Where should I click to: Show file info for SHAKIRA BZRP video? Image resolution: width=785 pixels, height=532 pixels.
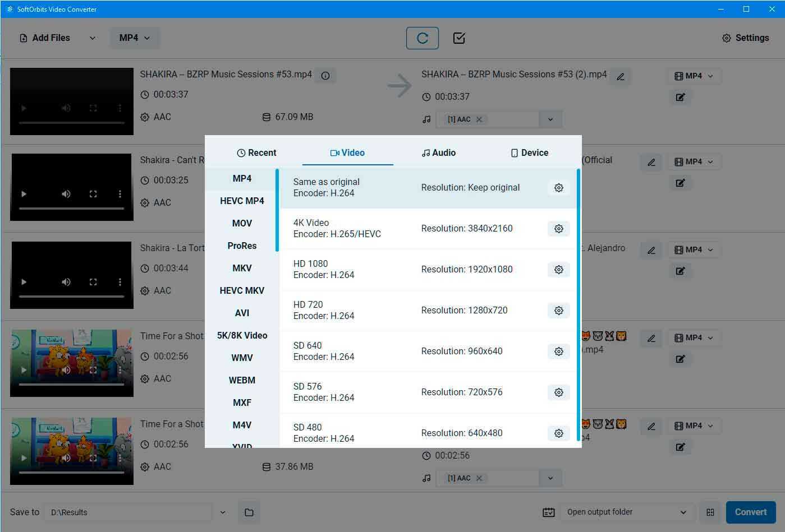click(325, 75)
